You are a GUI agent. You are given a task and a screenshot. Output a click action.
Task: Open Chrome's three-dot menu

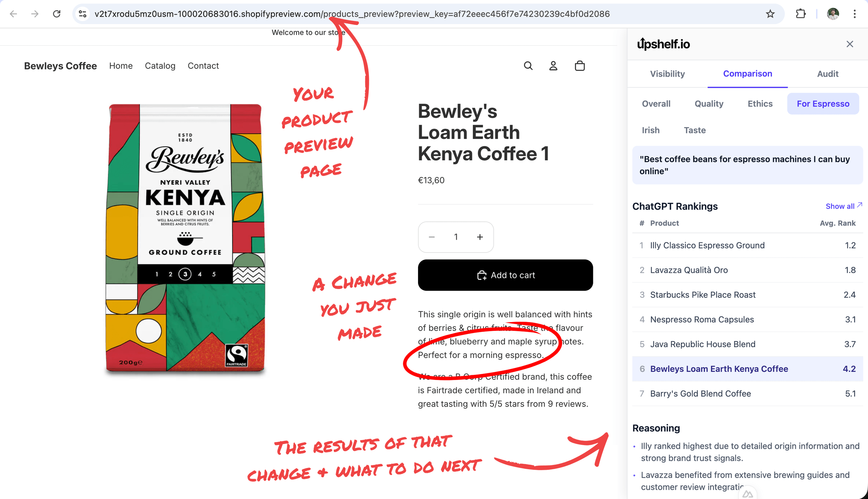tap(855, 14)
